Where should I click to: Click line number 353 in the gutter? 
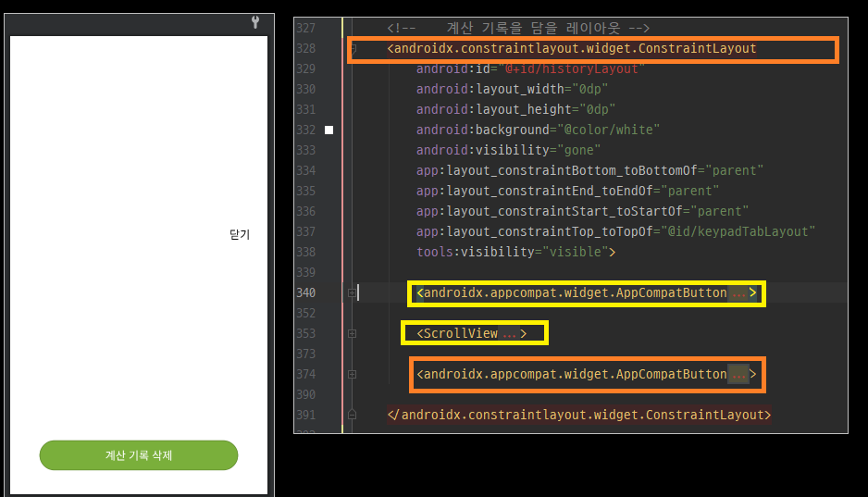pyautogui.click(x=305, y=334)
